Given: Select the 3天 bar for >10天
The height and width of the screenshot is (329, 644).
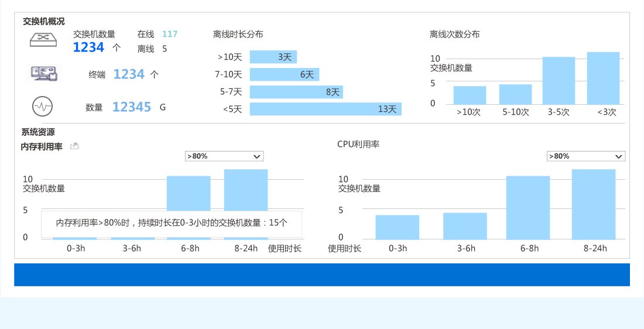Looking at the screenshot, I should click(273, 57).
